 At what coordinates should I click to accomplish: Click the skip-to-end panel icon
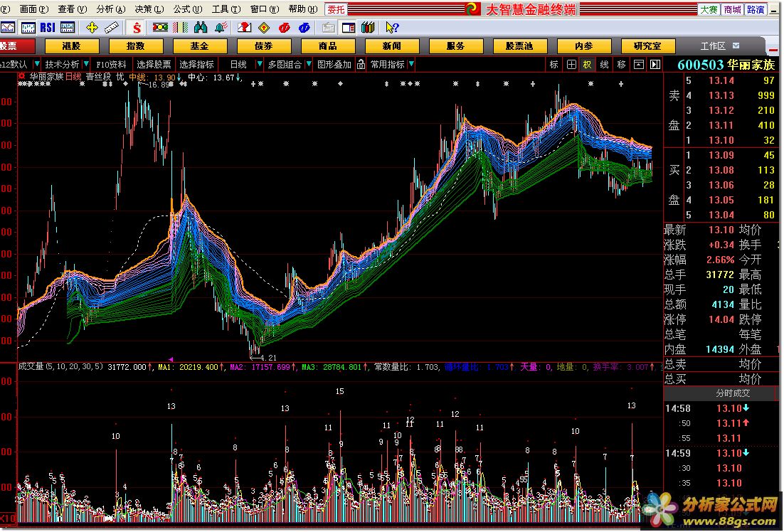point(655,65)
